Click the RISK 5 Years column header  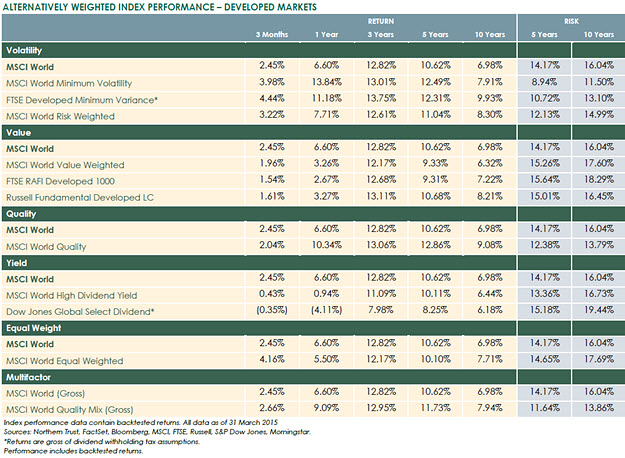point(544,35)
